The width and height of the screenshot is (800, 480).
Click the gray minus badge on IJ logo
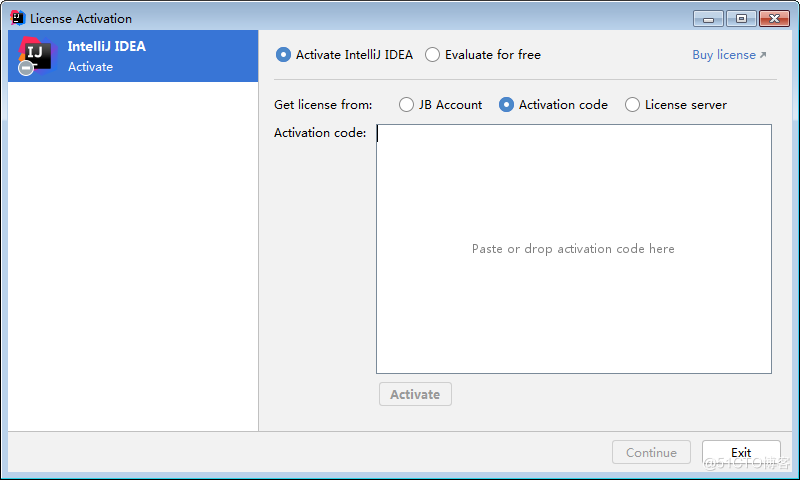tap(27, 68)
